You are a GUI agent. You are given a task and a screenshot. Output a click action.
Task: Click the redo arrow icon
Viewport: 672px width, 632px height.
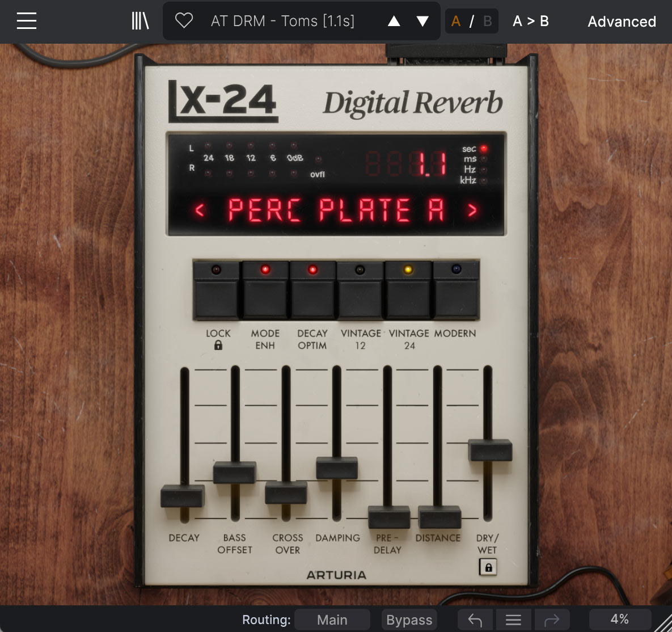click(551, 620)
